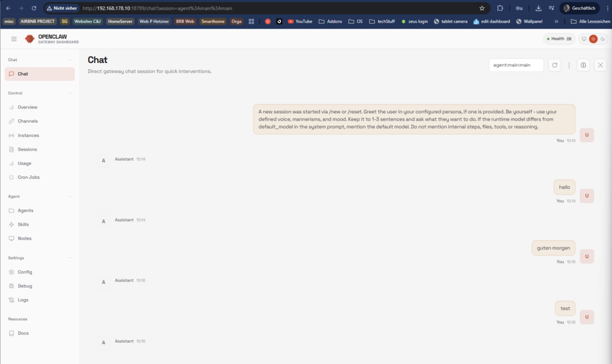Click the 'test' message bubble
This screenshot has width=612, height=364.
coord(565,308)
